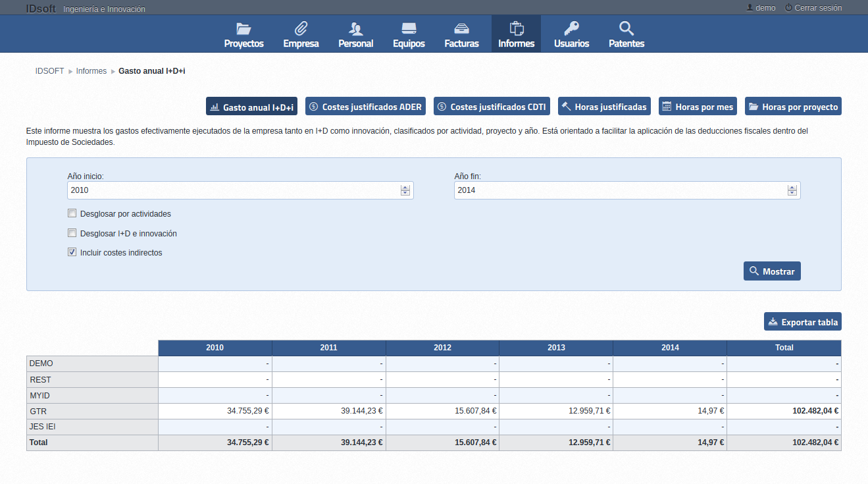The width and height of the screenshot is (868, 484).
Task: Enable Desglosar por actividades checkbox
Action: pyautogui.click(x=72, y=213)
